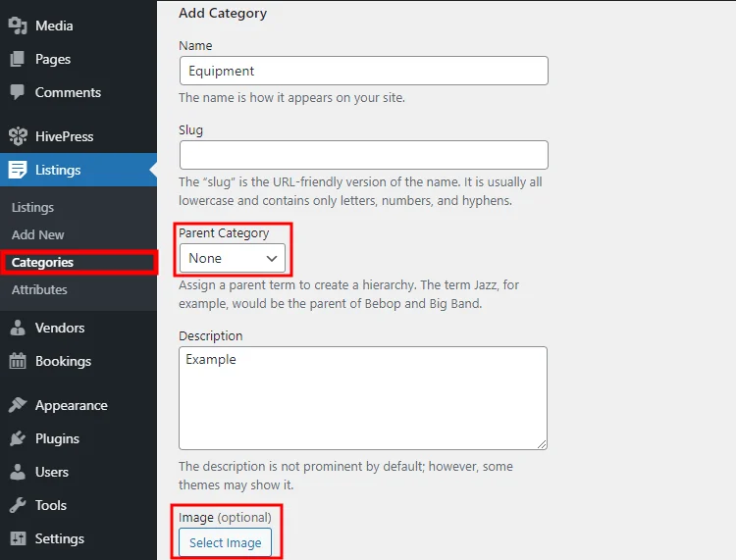Screen dimensions: 736x560
Task: Click the Tools wrench icon
Action: [x=18, y=505]
